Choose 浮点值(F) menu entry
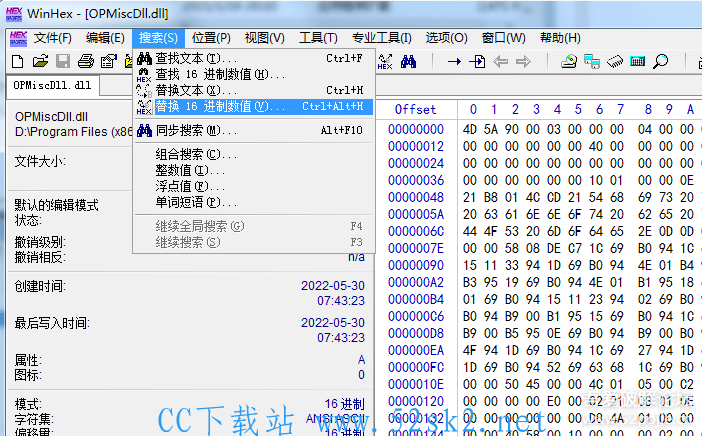This screenshot has height=436, width=702. 254,186
